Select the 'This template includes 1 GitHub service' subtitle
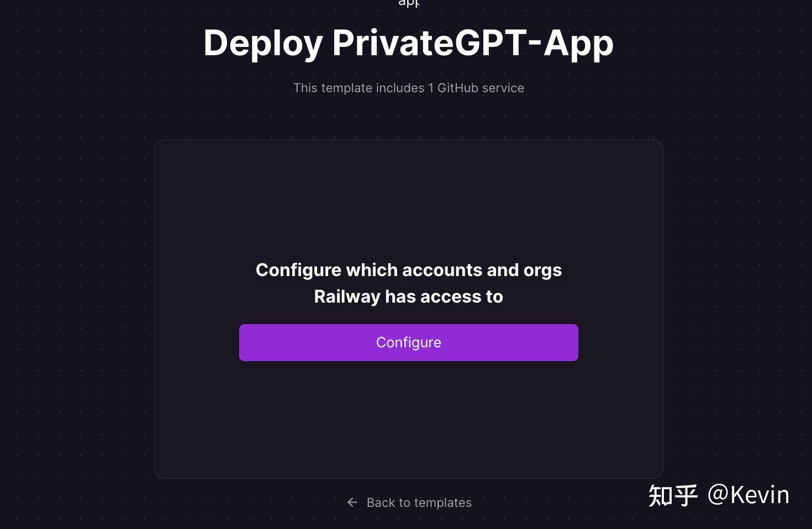Viewport: 812px width, 529px height. tap(409, 88)
